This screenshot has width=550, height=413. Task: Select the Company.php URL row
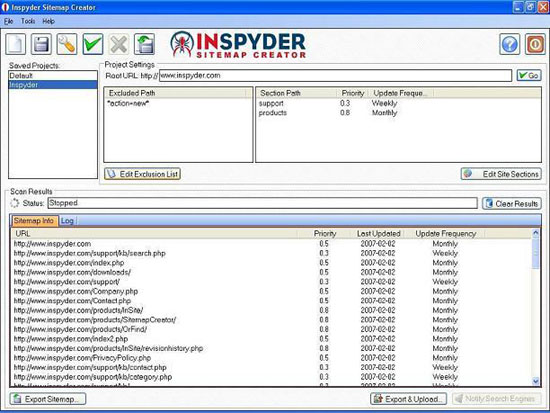272,291
